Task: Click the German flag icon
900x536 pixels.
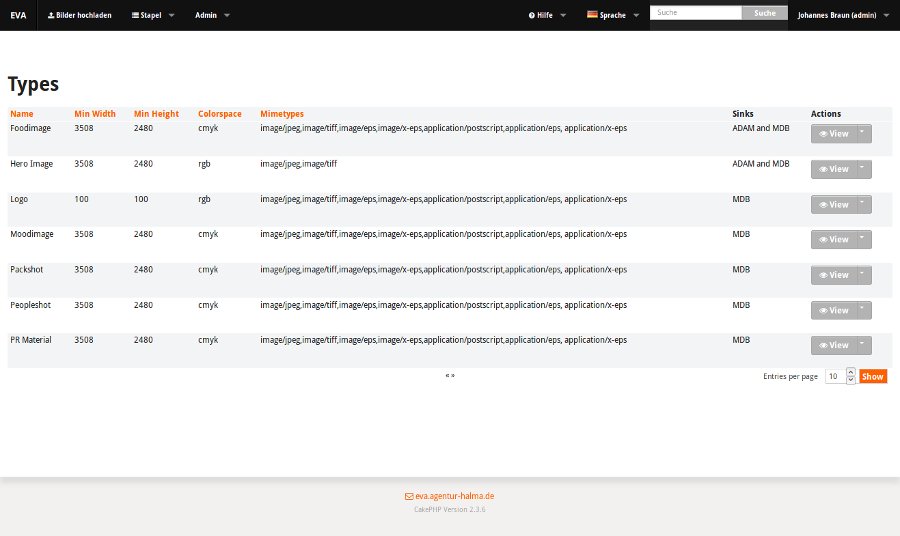Action: [x=592, y=15]
